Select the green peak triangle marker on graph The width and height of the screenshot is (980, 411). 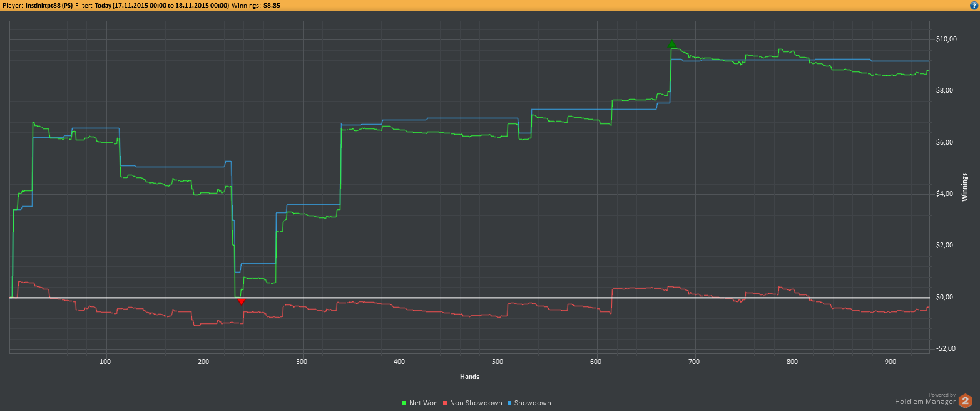coord(672,44)
